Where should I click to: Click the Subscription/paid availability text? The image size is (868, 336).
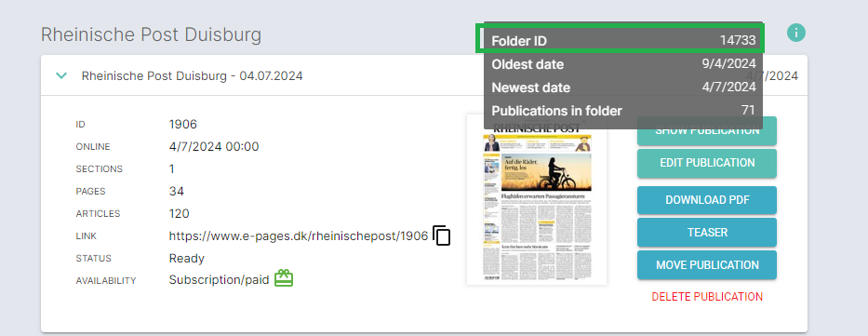tap(219, 280)
